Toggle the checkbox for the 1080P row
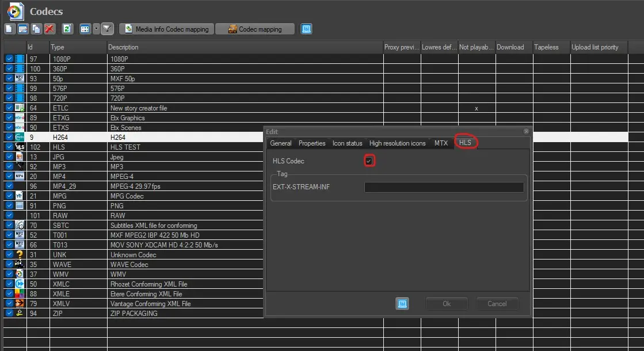The width and height of the screenshot is (644, 351). pyautogui.click(x=9, y=59)
